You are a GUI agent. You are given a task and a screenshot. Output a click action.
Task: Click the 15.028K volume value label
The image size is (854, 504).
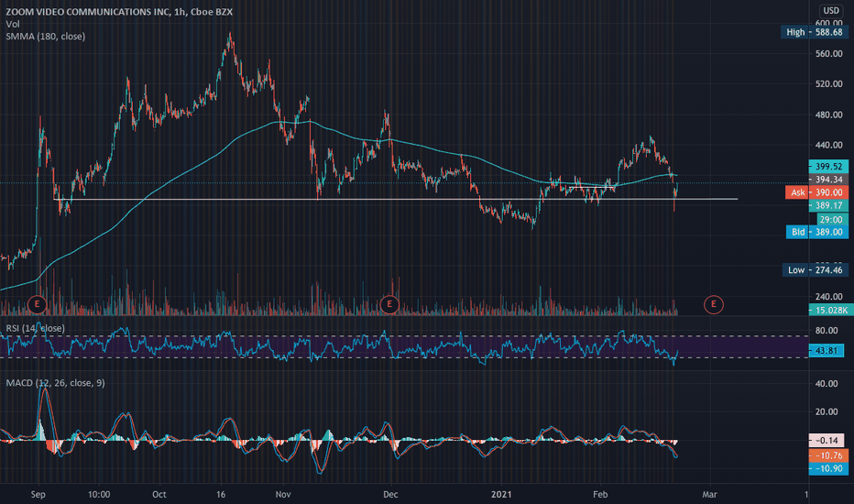[830, 310]
